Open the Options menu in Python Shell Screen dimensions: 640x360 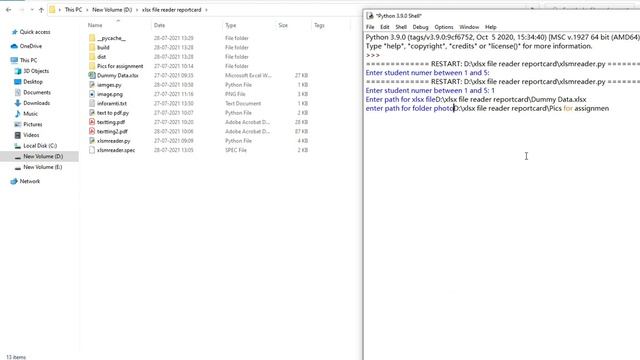click(444, 27)
